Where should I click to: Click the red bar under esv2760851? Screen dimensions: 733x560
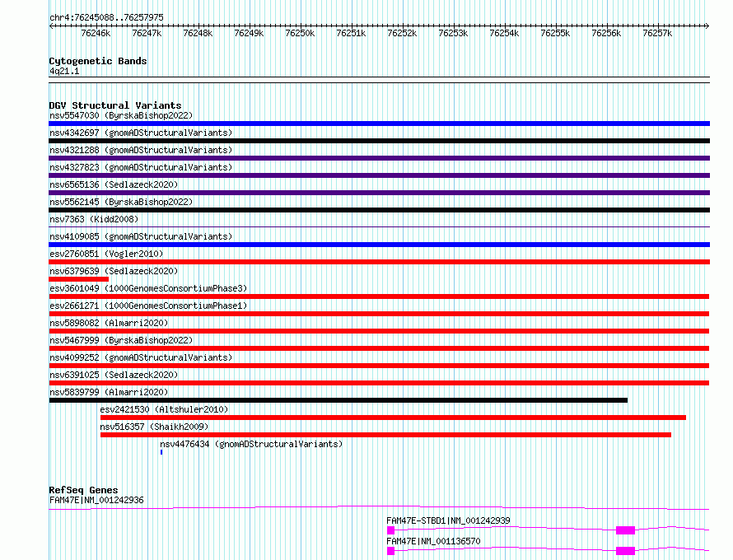[x=379, y=262]
